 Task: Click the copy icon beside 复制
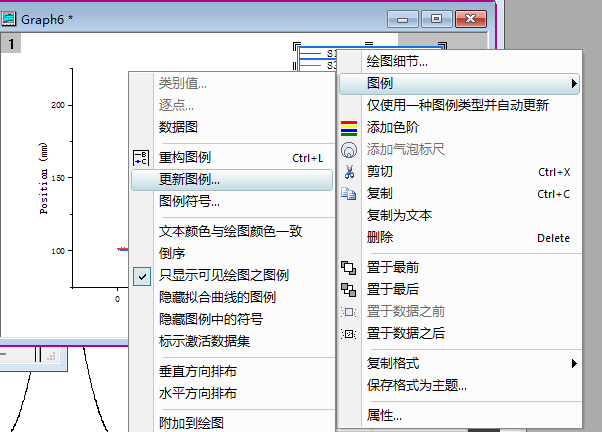point(349,193)
